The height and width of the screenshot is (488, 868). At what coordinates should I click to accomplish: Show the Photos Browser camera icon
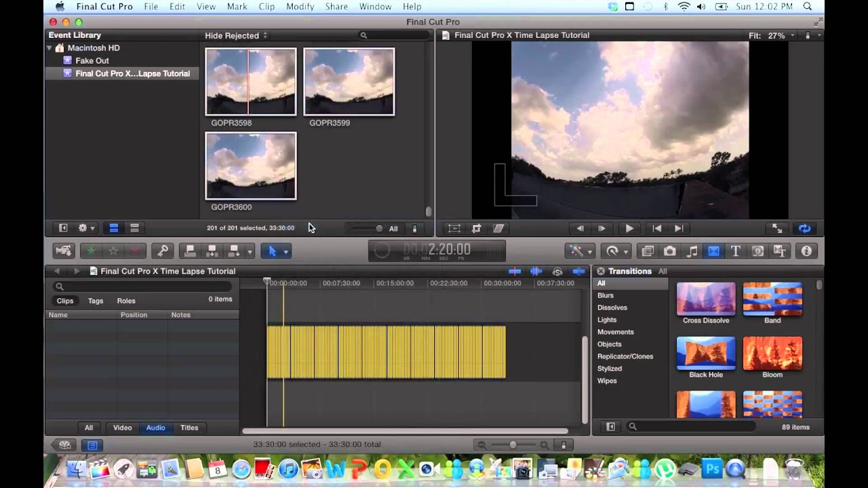670,251
